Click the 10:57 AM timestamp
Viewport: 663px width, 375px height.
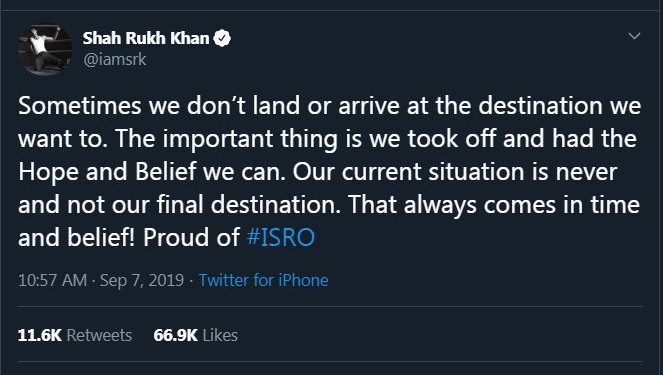coord(52,280)
